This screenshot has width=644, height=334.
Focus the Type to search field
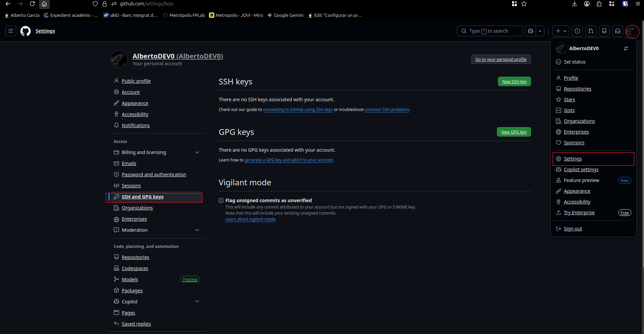click(x=490, y=31)
